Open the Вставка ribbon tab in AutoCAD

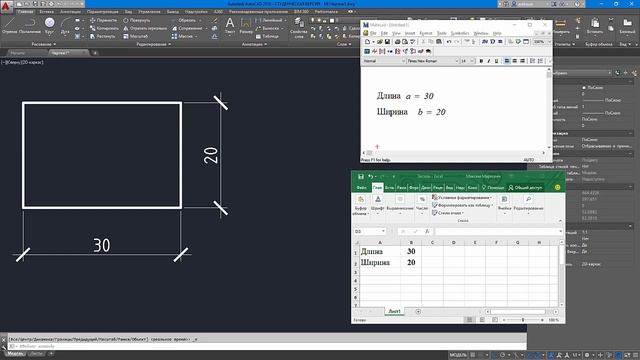point(47,12)
